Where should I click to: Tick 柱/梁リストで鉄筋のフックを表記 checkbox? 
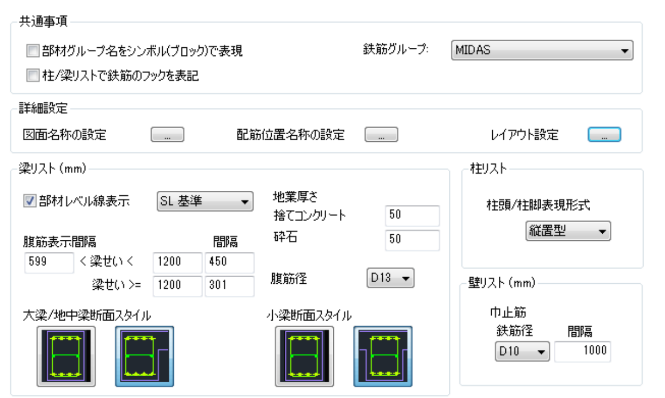click(33, 76)
